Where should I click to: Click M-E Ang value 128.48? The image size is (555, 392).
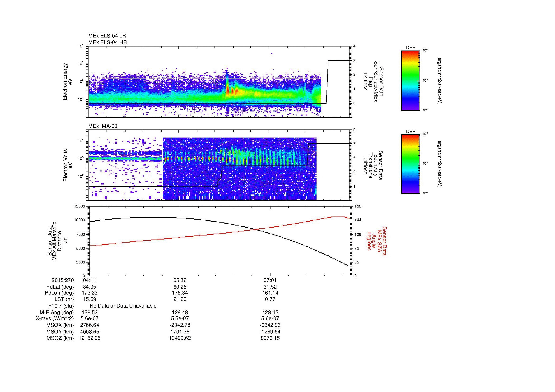click(180, 312)
